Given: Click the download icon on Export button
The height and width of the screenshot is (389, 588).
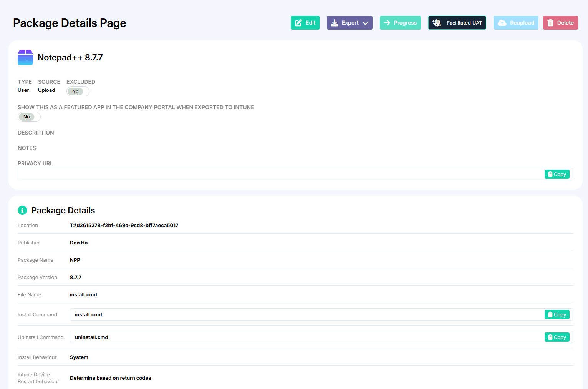Looking at the screenshot, I should coord(335,23).
